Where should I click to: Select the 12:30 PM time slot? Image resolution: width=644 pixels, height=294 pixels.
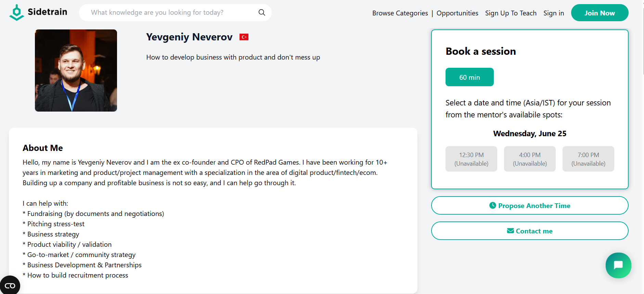click(471, 159)
